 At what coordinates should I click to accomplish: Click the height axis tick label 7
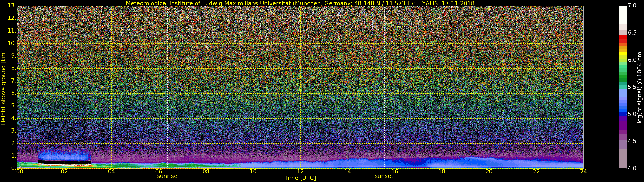pyautogui.click(x=14, y=81)
